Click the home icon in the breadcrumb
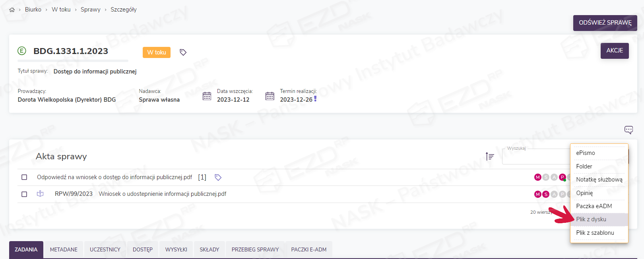The width and height of the screenshot is (644, 259). pos(12,10)
